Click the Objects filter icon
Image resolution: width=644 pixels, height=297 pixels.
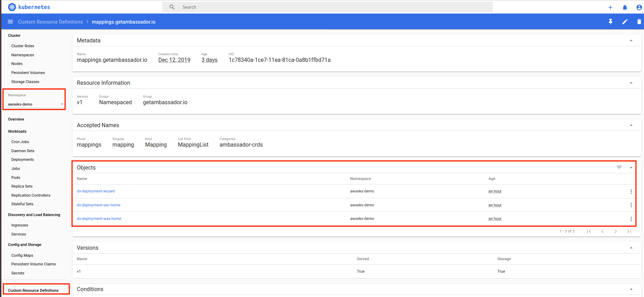[619, 167]
